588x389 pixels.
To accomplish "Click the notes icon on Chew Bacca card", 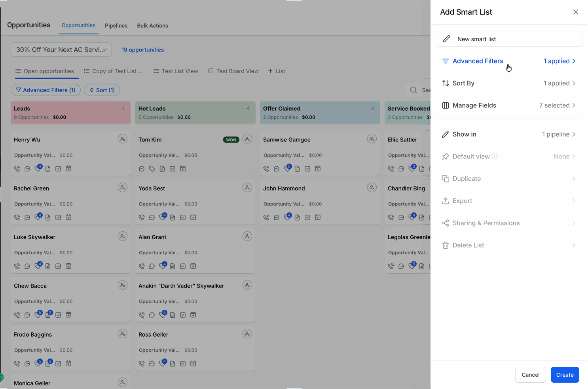I will coord(48,314).
